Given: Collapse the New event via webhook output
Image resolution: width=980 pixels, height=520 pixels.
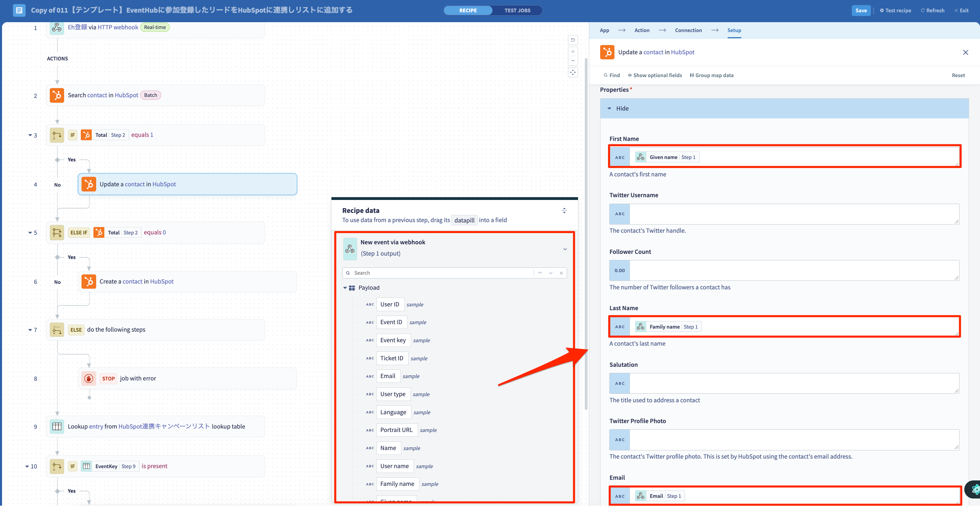Looking at the screenshot, I should [x=565, y=249].
